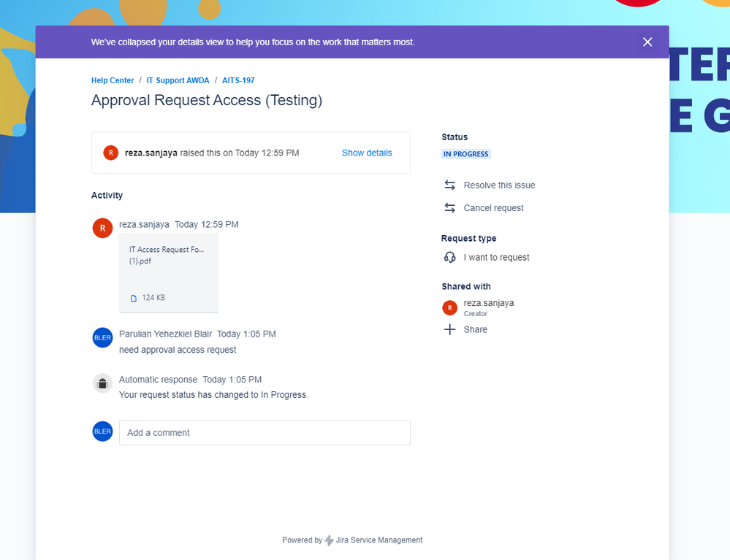Select Resolve this issue
Image resolution: width=730 pixels, height=560 pixels.
(x=499, y=185)
